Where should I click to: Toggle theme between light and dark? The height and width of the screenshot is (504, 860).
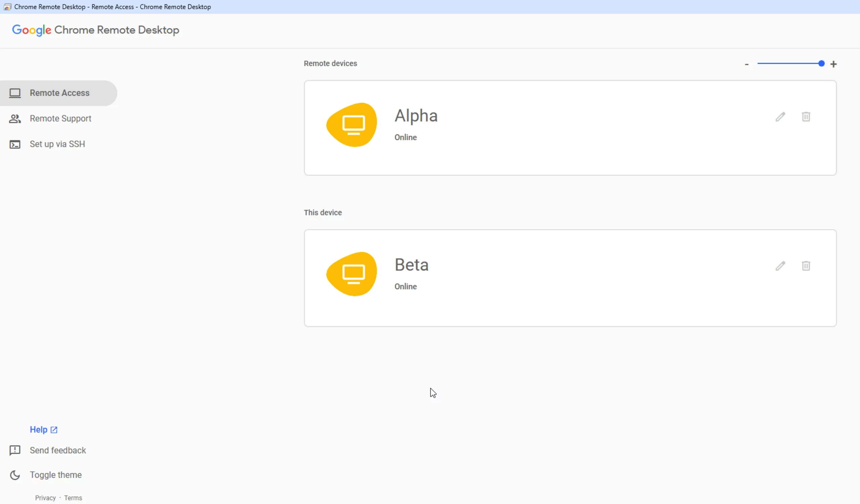56,475
